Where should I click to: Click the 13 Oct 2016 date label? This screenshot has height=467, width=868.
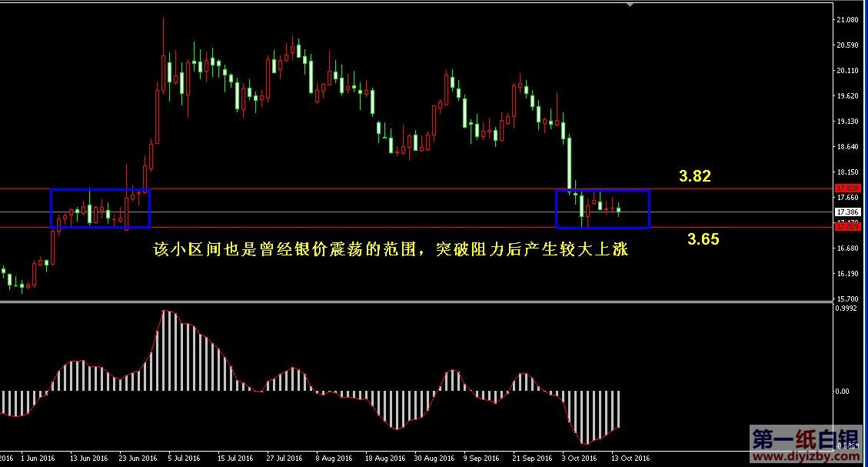click(630, 458)
